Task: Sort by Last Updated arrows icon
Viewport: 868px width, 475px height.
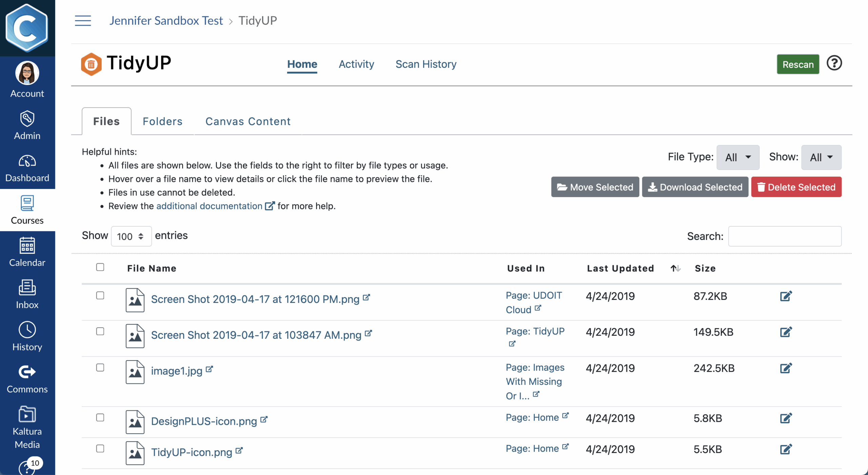Action: [x=675, y=268]
